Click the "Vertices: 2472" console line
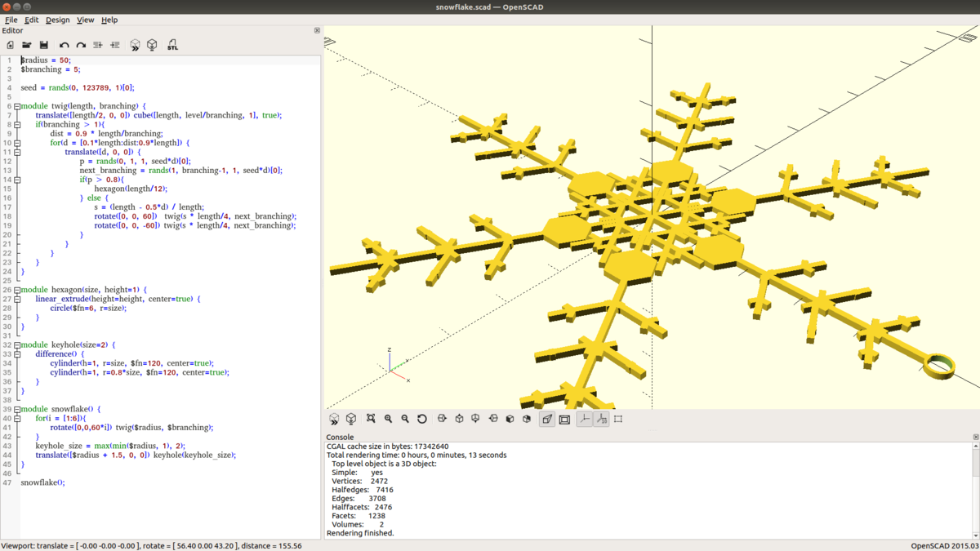 click(x=360, y=482)
